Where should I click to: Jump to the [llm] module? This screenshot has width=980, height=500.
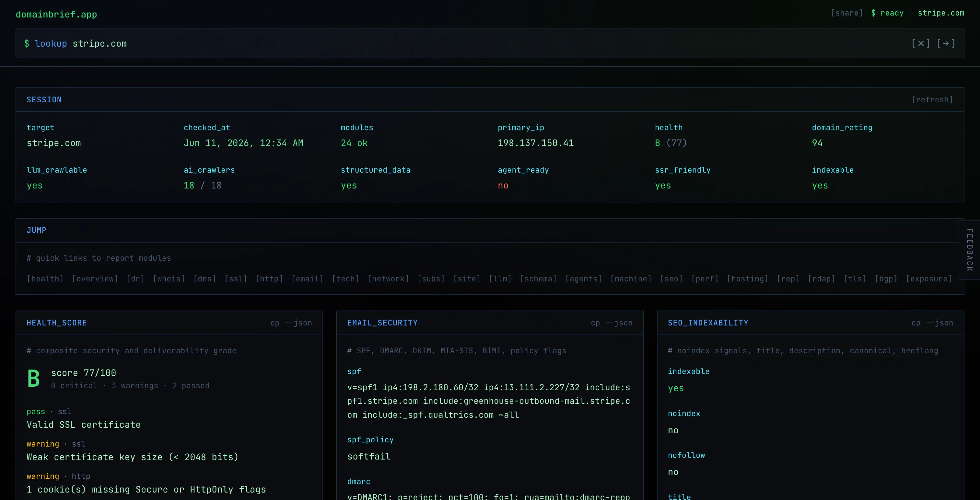pos(500,279)
